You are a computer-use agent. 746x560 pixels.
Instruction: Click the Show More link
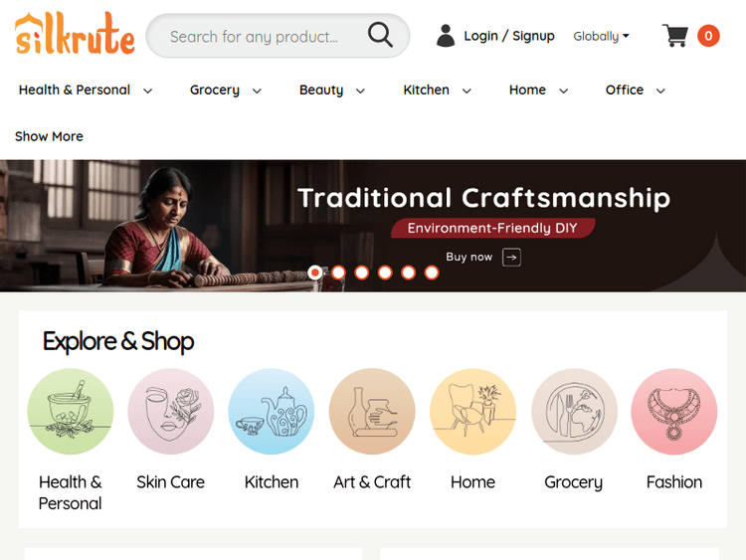pos(49,136)
